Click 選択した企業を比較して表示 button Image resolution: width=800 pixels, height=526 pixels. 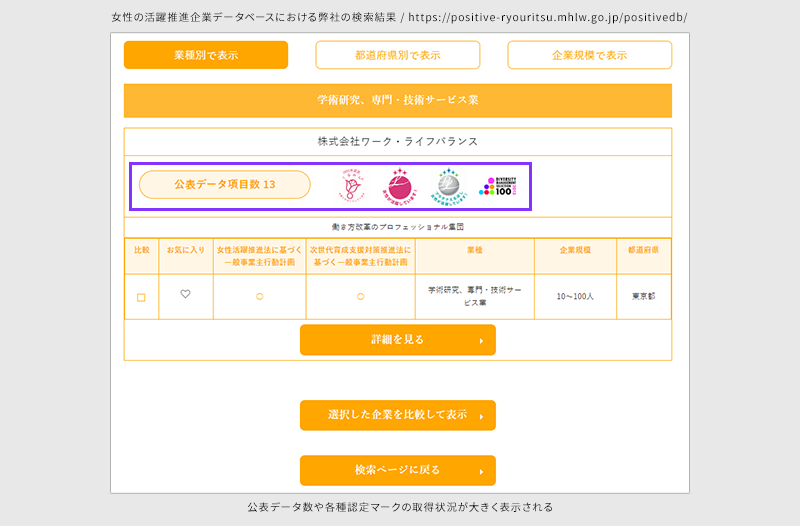[x=397, y=415]
